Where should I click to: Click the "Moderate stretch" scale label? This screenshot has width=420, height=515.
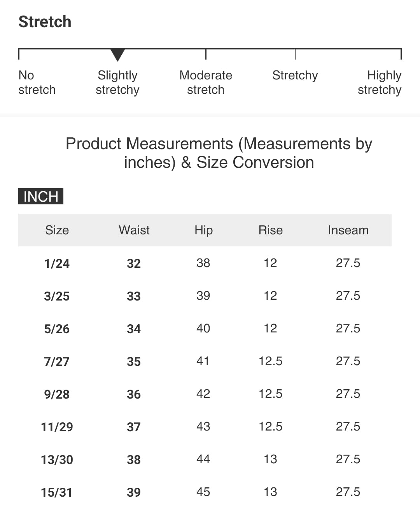[x=206, y=83]
